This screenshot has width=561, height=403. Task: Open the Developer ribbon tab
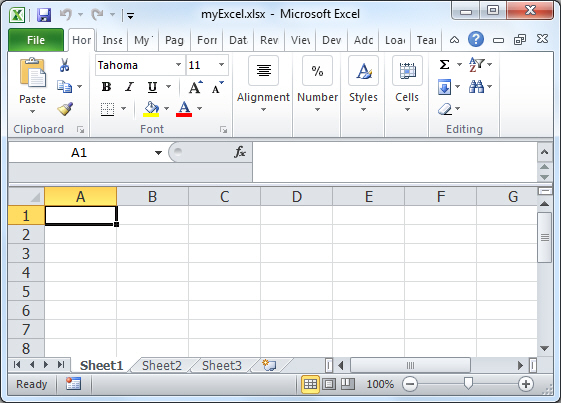click(x=331, y=40)
